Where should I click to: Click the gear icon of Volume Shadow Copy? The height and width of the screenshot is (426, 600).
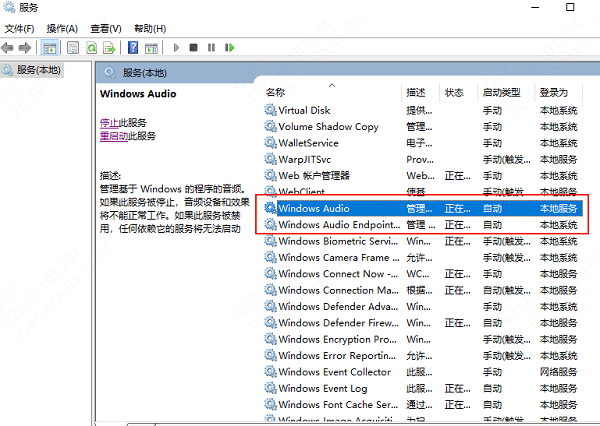(x=271, y=126)
